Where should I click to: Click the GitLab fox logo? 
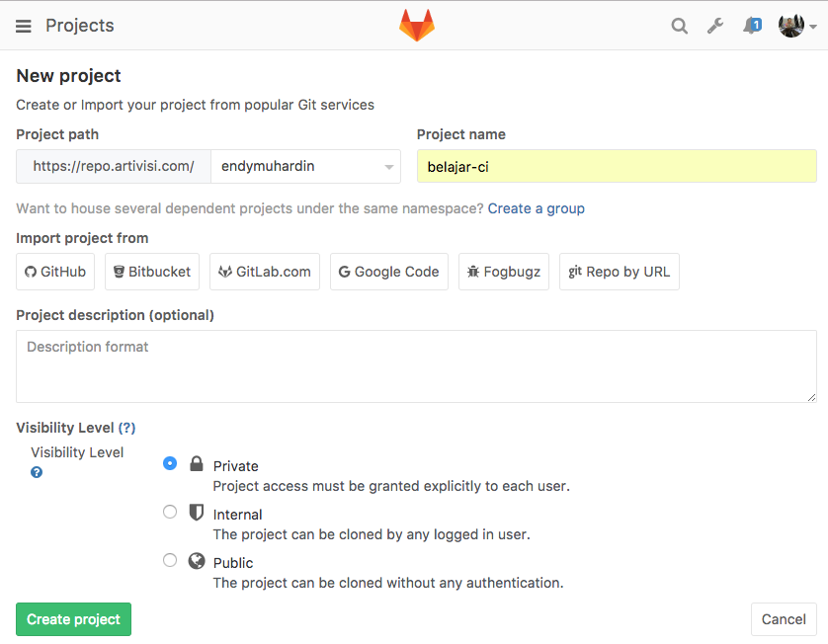pos(417,25)
